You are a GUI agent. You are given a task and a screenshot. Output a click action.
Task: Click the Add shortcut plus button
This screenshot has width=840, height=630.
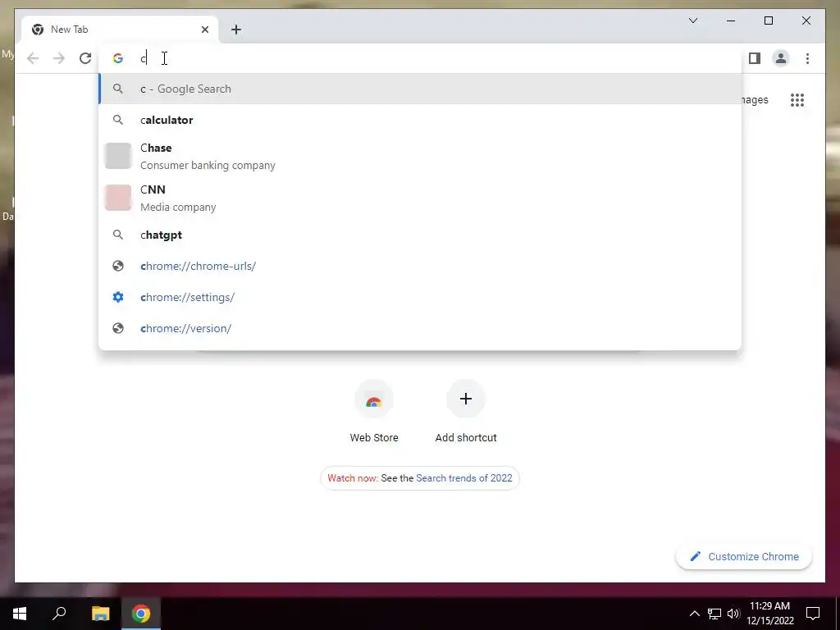click(x=466, y=399)
